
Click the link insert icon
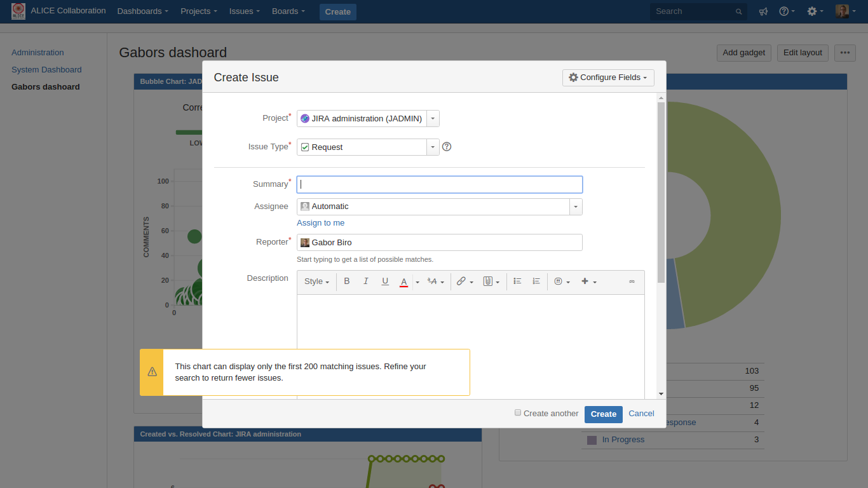(461, 281)
